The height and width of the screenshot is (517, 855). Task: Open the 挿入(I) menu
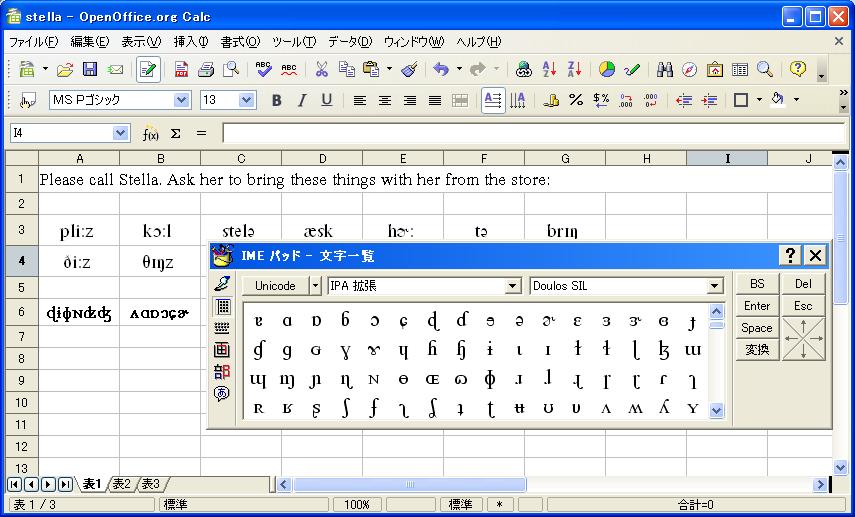(x=191, y=42)
